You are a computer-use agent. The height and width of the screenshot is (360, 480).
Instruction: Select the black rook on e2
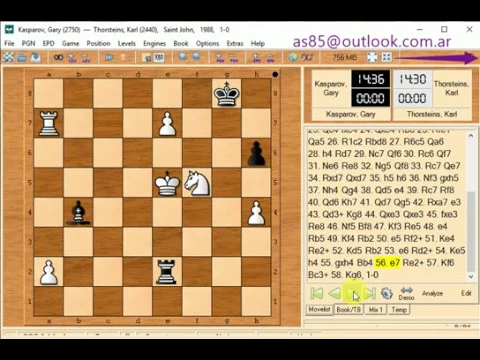(167, 272)
